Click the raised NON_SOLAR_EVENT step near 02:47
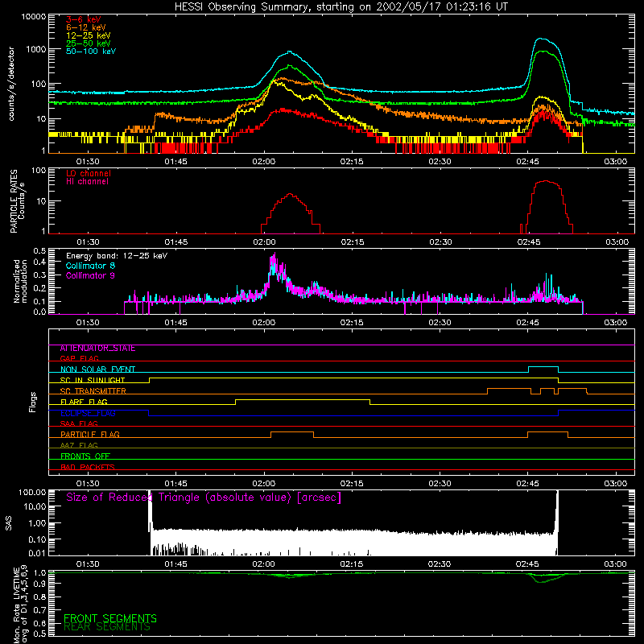 point(543,367)
